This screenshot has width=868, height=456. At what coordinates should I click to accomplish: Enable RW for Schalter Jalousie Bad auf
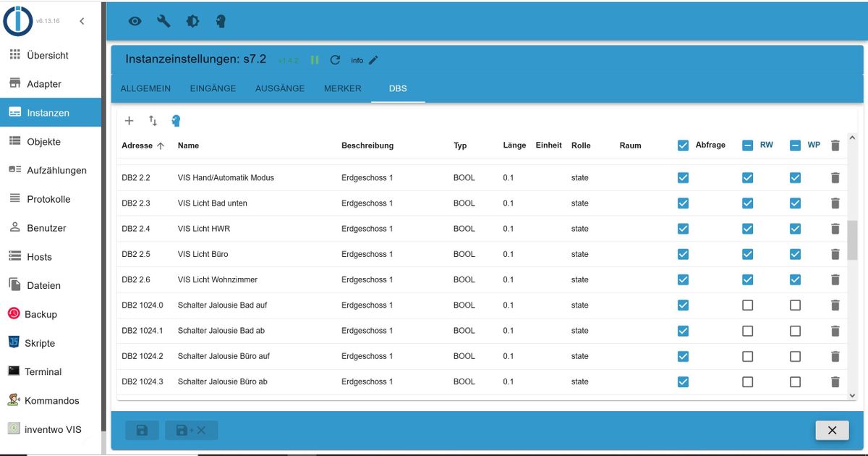748,305
